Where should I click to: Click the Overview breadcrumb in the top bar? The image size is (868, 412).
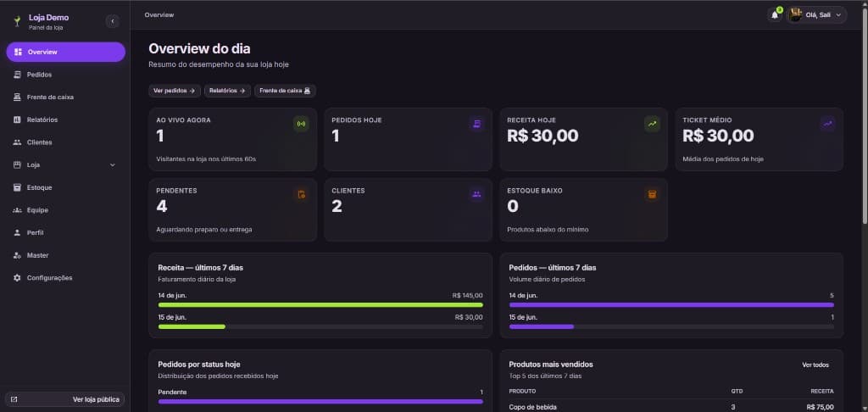coord(159,15)
